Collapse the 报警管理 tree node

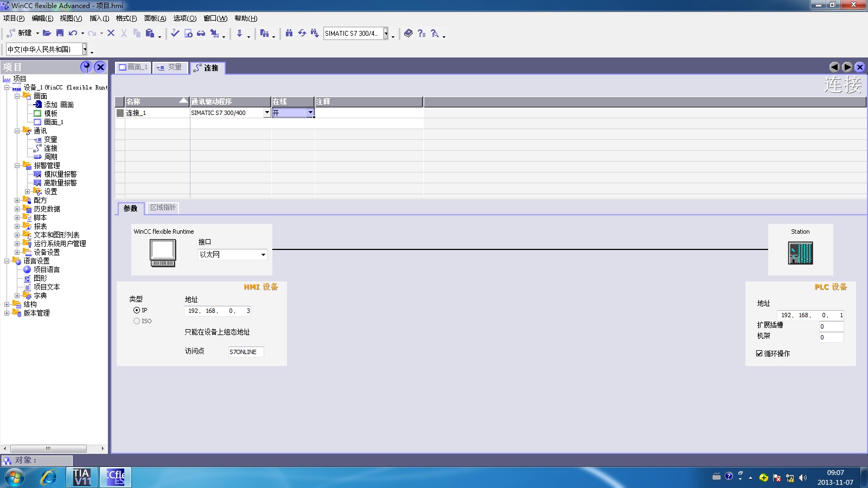coord(17,166)
